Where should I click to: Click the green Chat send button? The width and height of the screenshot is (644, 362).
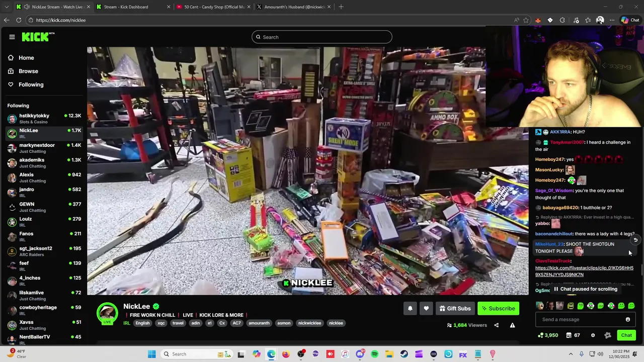(x=626, y=335)
